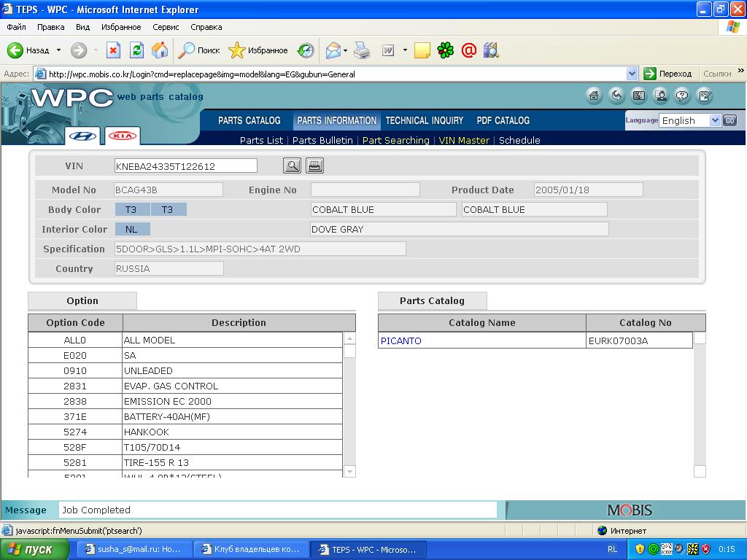747x560 pixels.
Task: Open the TECHNICAL INQUIRY menu
Action: [x=424, y=120]
